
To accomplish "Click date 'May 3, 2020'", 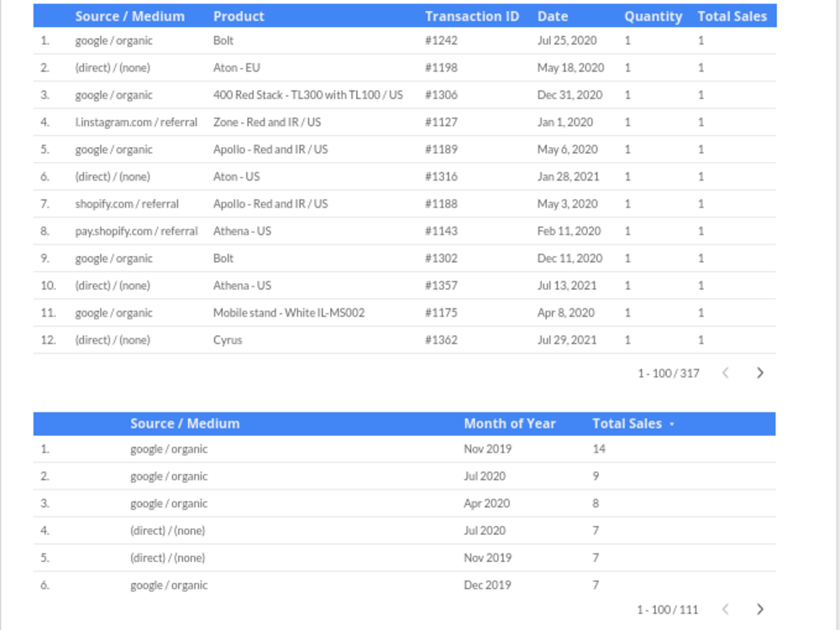I will [x=567, y=204].
